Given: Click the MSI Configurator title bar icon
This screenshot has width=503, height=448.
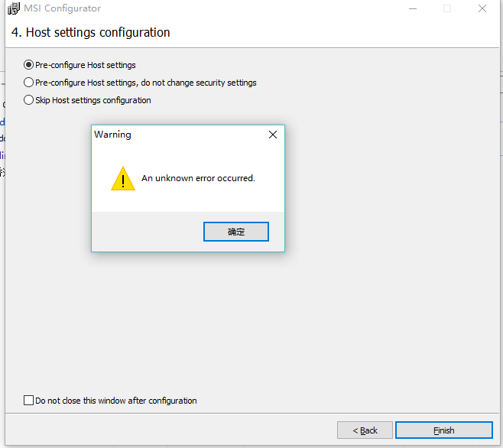Looking at the screenshot, I should 14,8.
